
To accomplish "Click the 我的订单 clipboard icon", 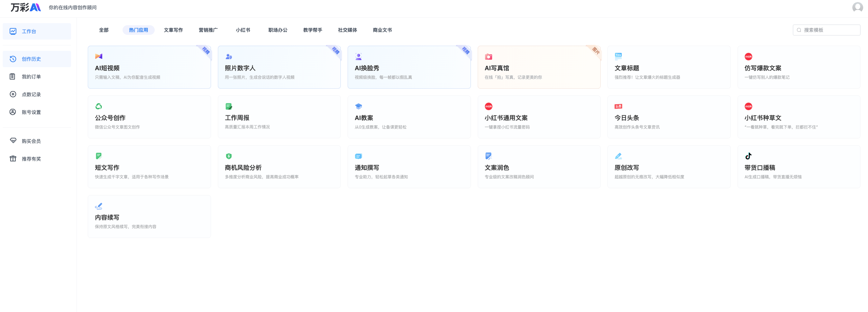I will (x=13, y=77).
